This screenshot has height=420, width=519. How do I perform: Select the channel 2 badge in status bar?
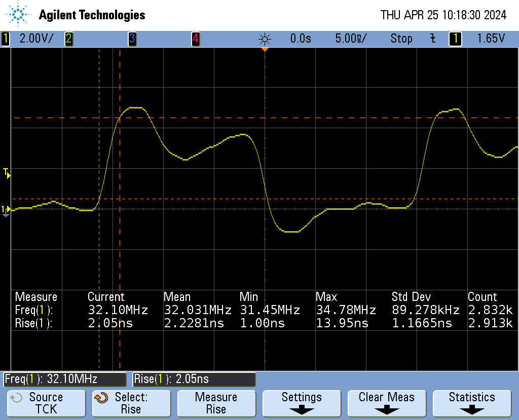[x=68, y=39]
